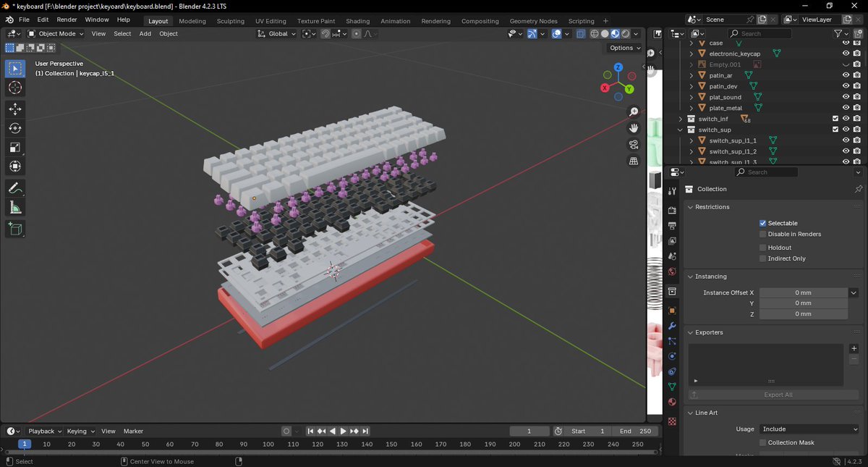Open the Physics properties tab

(x=672, y=356)
